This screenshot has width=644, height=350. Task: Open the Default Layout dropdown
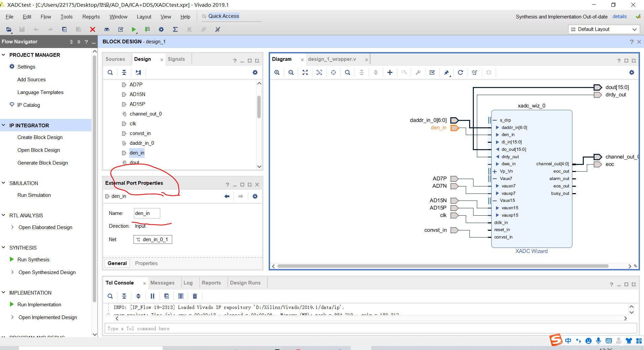[x=604, y=29]
